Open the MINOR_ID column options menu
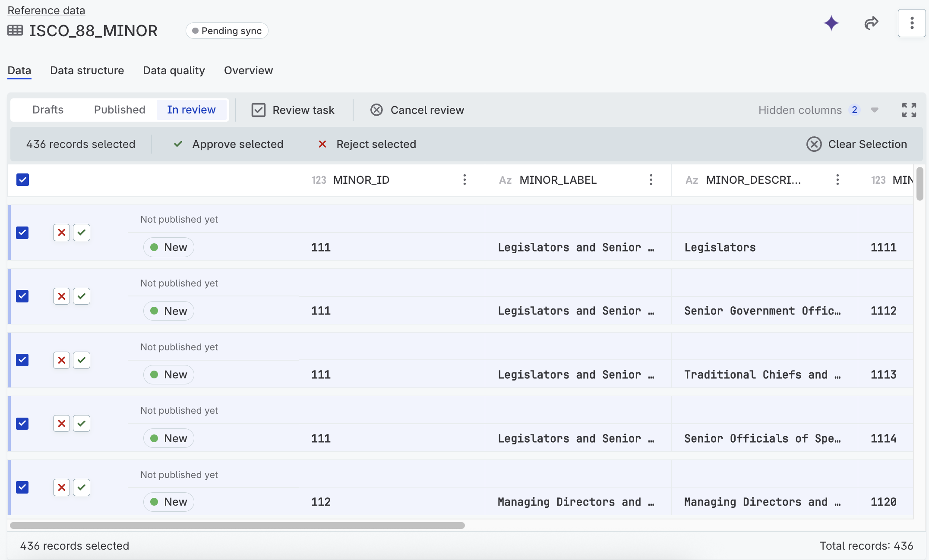Screen dimensions: 929x560 pos(464,180)
